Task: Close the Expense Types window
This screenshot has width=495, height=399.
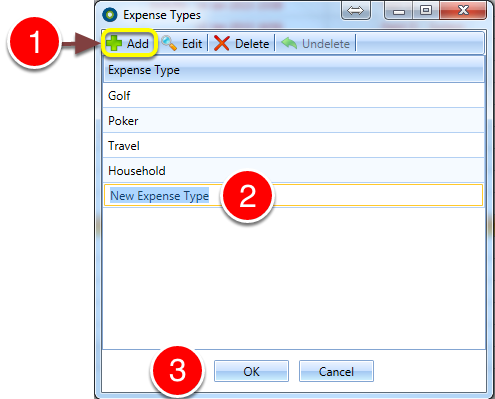Action: [463, 11]
